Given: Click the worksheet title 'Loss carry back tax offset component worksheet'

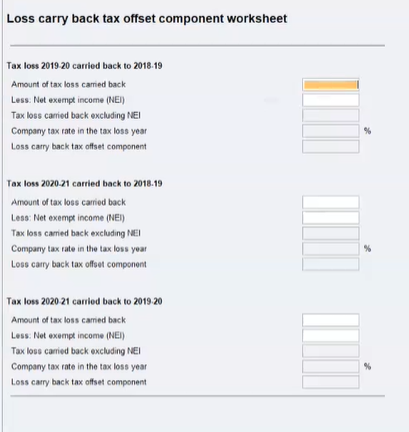Looking at the screenshot, I should click(x=147, y=19).
